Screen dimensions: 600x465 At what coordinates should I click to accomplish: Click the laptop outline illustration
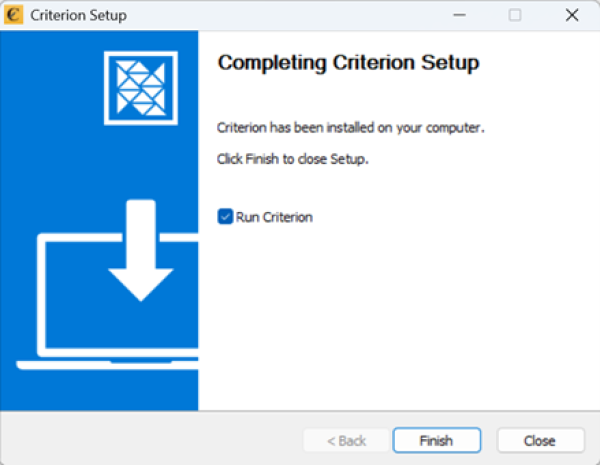point(60,300)
